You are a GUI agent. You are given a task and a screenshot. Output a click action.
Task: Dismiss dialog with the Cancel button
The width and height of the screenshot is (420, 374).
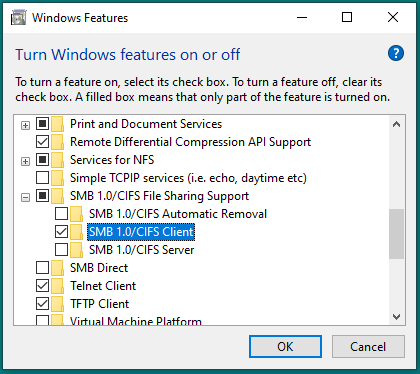[368, 347]
